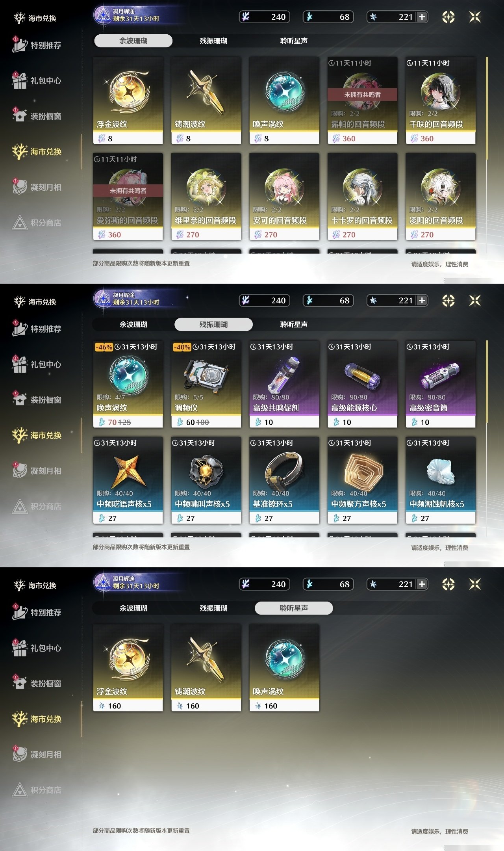Image resolution: width=504 pixels, height=851 pixels.
Task: Buy the 中频呓语声核x5 star core
Action: [x=128, y=480]
